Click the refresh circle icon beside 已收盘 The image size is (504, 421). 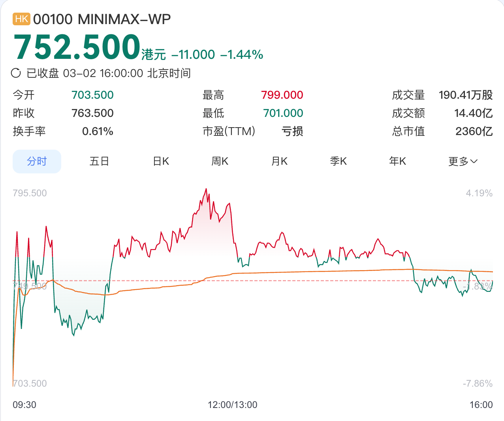coord(16,73)
